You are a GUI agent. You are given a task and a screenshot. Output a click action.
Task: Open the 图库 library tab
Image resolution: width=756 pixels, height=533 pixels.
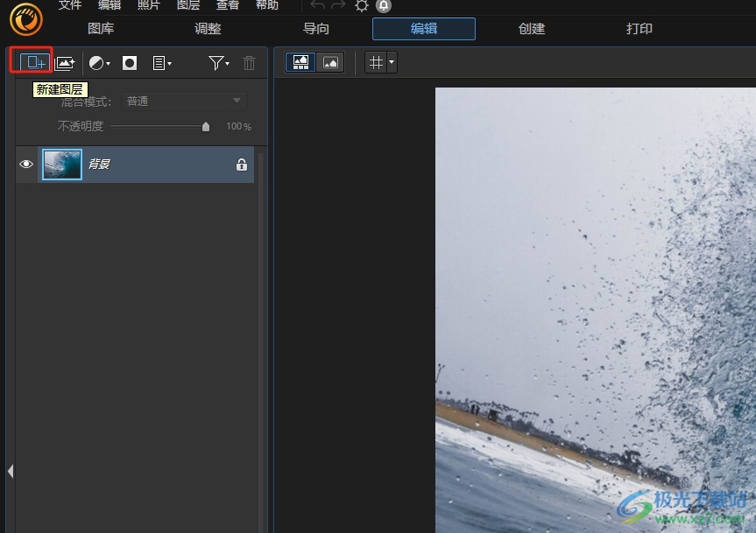click(x=101, y=29)
